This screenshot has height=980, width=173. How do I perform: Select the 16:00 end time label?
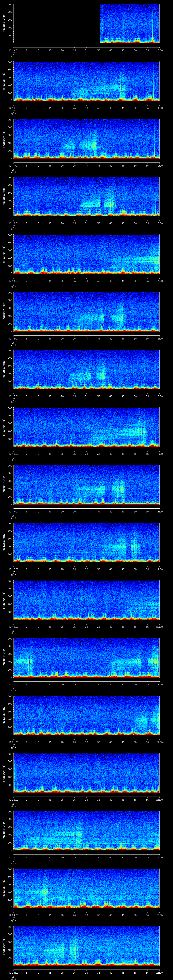pyautogui.click(x=159, y=396)
